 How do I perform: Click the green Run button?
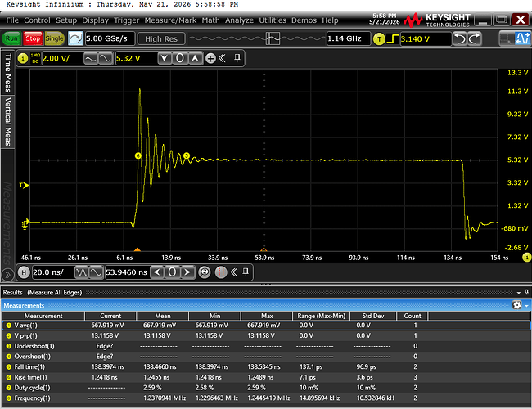[11, 38]
